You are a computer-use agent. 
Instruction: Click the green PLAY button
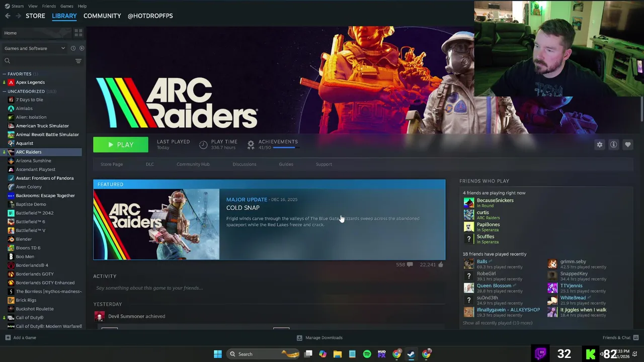[121, 145]
